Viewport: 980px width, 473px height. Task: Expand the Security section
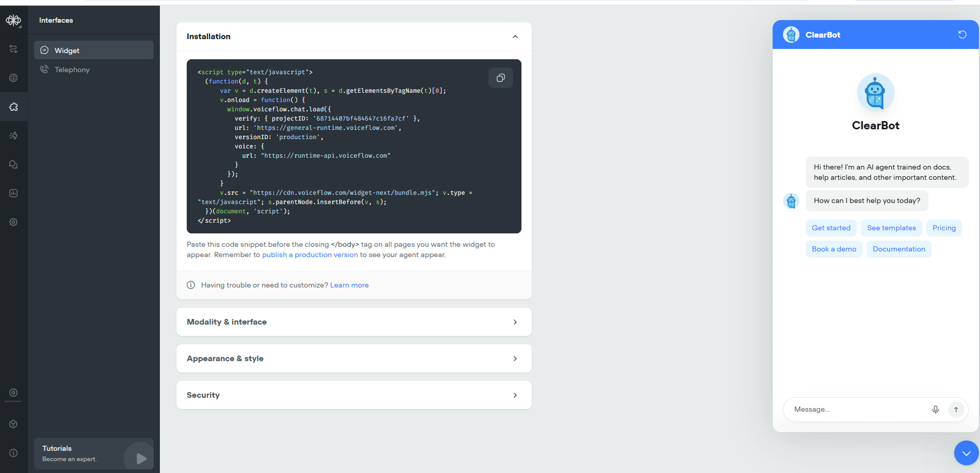(354, 395)
